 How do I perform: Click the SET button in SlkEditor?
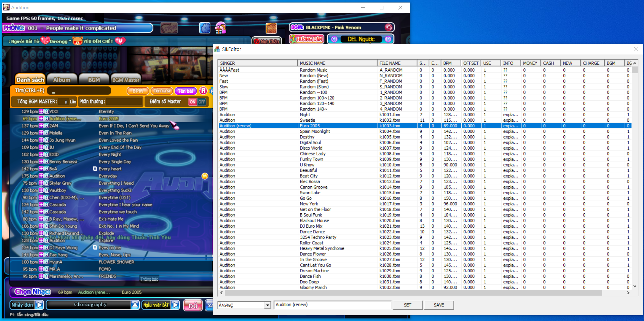[408, 305]
